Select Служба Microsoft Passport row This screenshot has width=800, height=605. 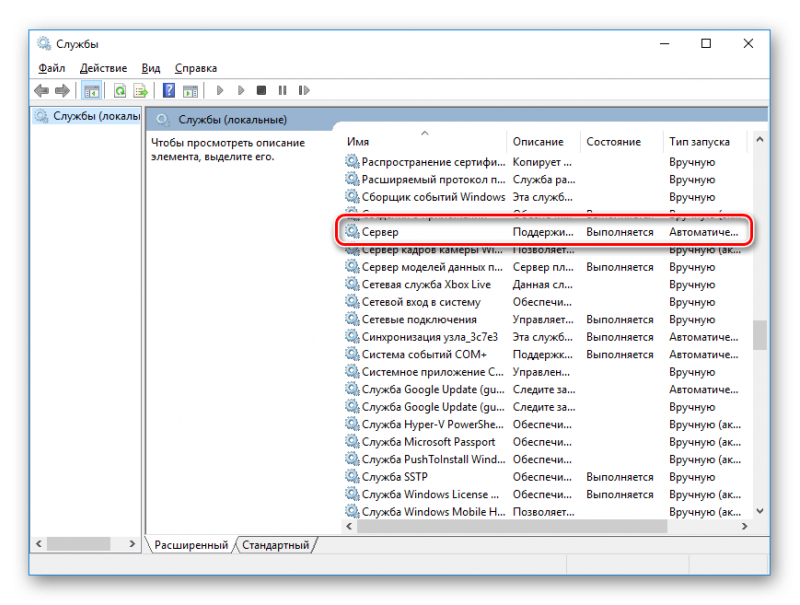pos(543,442)
